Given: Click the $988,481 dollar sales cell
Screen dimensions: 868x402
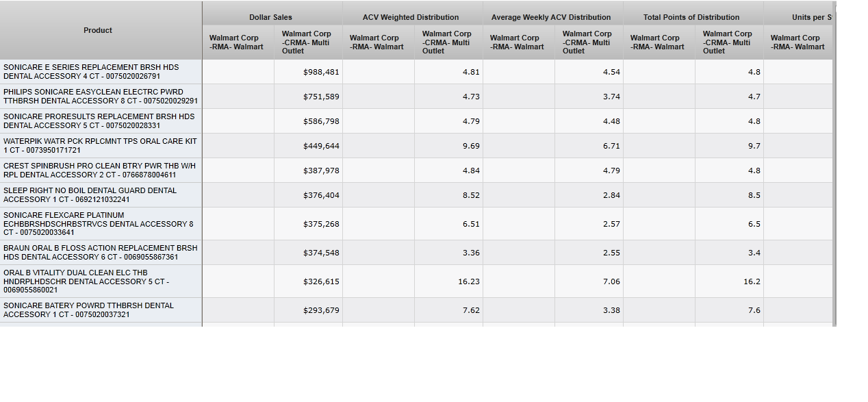Looking at the screenshot, I should [x=321, y=72].
